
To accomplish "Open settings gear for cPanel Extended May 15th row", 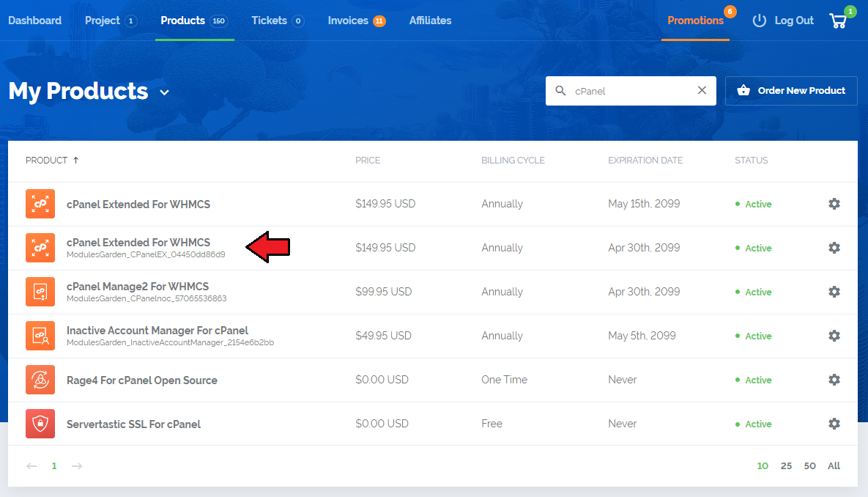I will click(834, 204).
